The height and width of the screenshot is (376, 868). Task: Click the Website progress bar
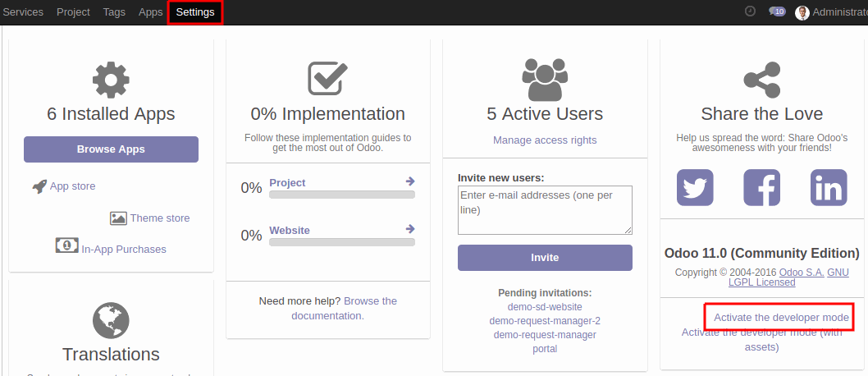tap(342, 242)
